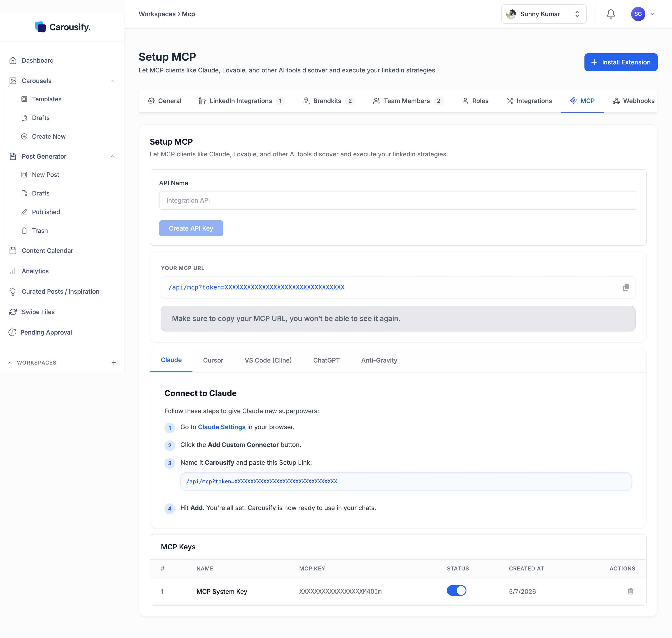This screenshot has width=672, height=638.
Task: Go to Workspaces breadcrumb
Action: pos(157,14)
